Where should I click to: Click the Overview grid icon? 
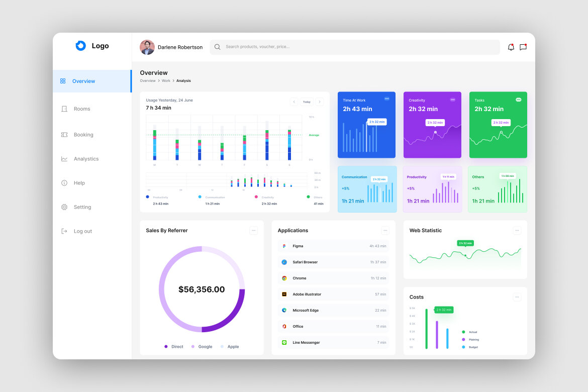click(63, 81)
